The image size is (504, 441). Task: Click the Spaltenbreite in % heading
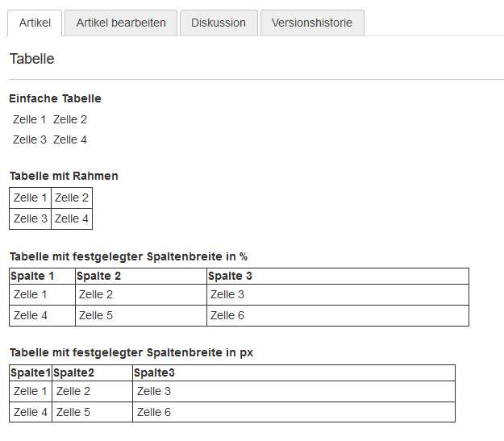128,257
